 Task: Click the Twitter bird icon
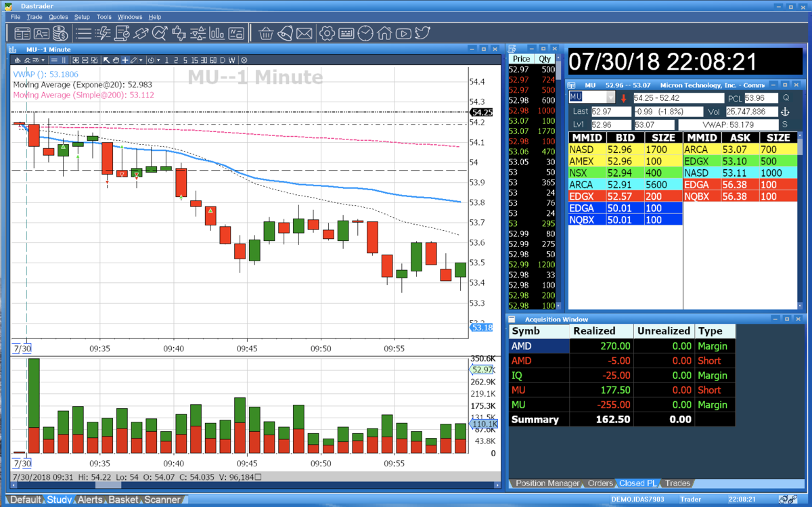[422, 32]
